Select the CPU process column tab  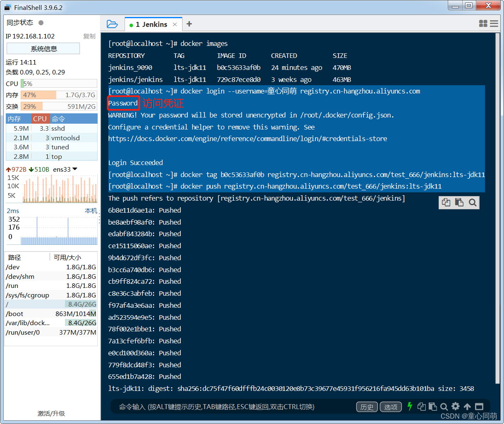coord(41,119)
